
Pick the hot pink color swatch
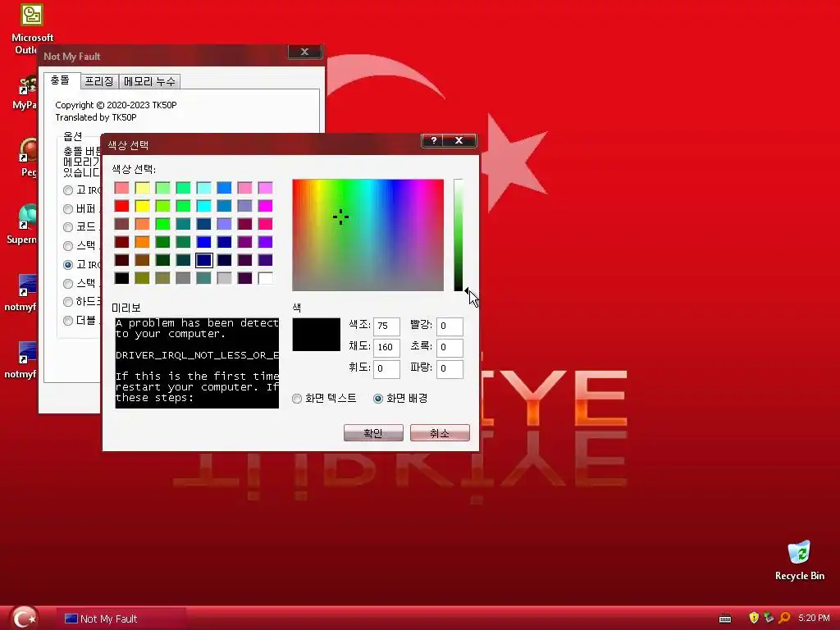click(x=265, y=224)
